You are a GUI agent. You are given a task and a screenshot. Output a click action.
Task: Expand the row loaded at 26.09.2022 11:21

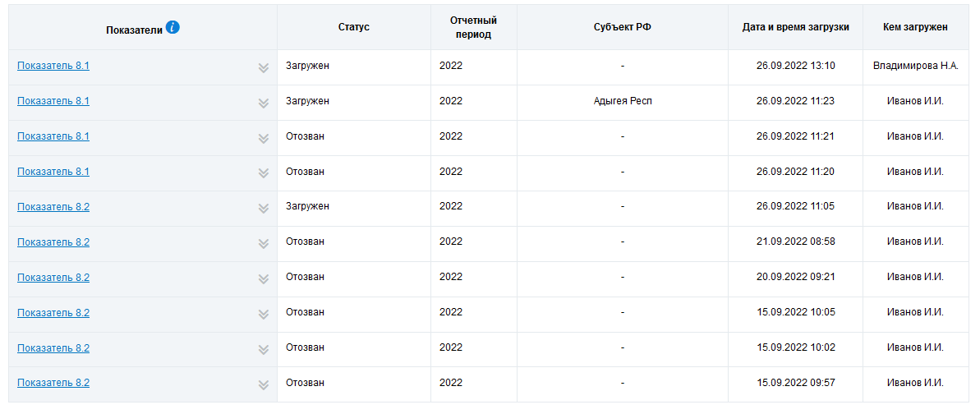[264, 138]
